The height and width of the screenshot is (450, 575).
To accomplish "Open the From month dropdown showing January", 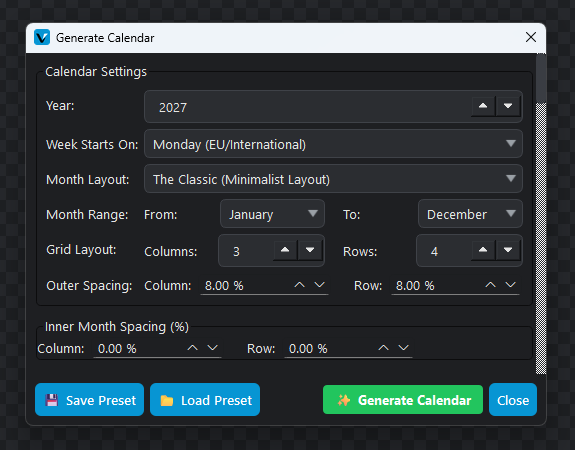I will click(x=272, y=214).
